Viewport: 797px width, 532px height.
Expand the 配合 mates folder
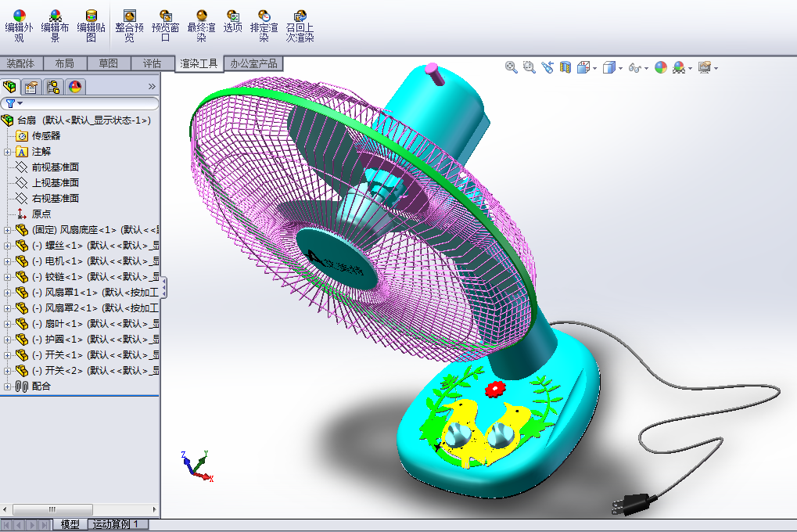click(x=7, y=386)
